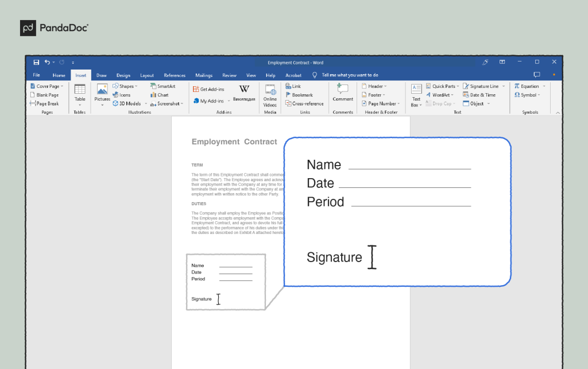
Task: Click the Ribbon Display Options icon
Action: [x=502, y=62]
